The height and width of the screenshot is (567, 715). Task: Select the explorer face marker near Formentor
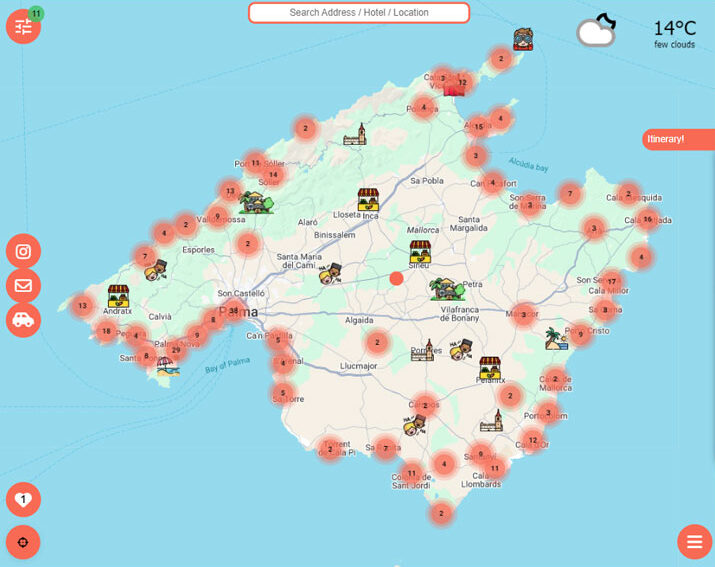tap(523, 39)
